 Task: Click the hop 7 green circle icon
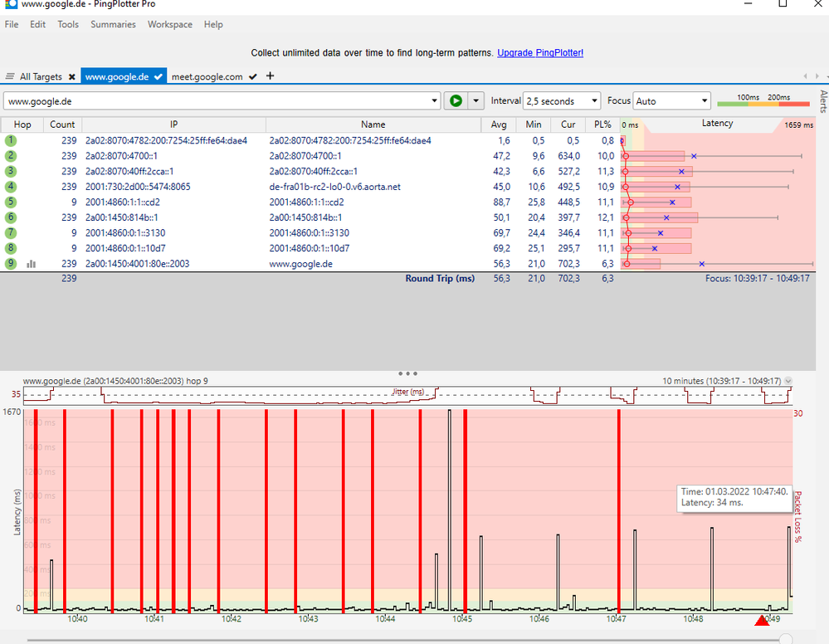11,232
